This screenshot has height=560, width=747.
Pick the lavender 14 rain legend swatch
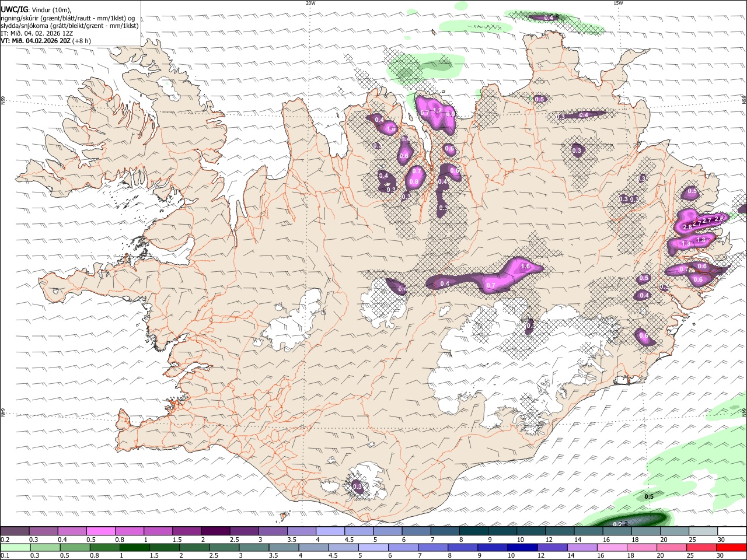click(x=582, y=547)
